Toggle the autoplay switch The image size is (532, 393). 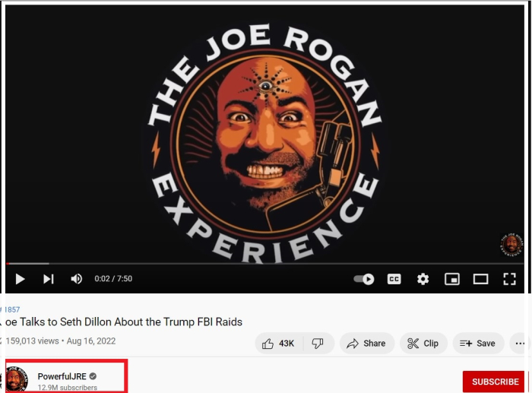(364, 279)
